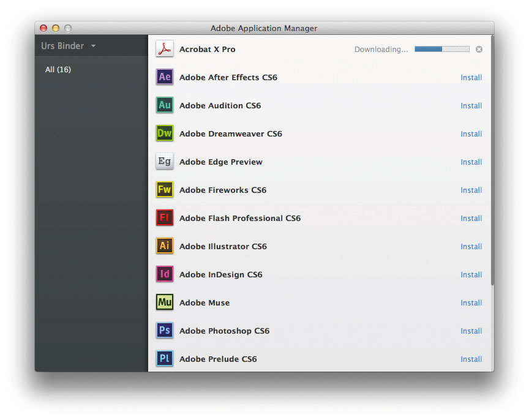Select the Adobe Muse Mu icon
Viewport: 529px width, 420px height.
(x=164, y=302)
